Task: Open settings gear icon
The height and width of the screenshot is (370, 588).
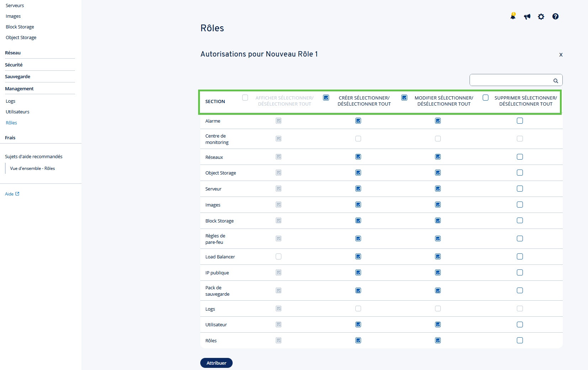Action: pyautogui.click(x=541, y=16)
